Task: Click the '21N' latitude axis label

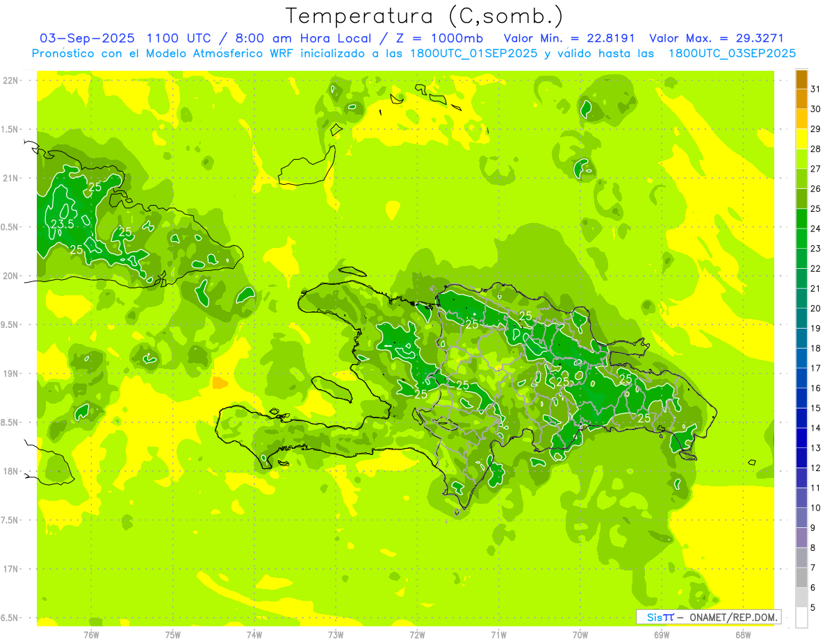Action: 10,179
